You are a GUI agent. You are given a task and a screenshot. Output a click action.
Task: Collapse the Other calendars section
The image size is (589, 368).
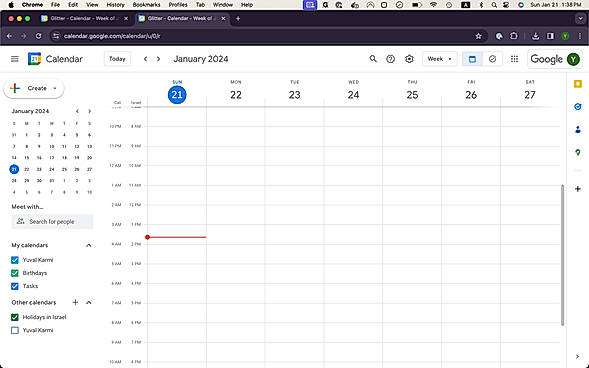(89, 302)
